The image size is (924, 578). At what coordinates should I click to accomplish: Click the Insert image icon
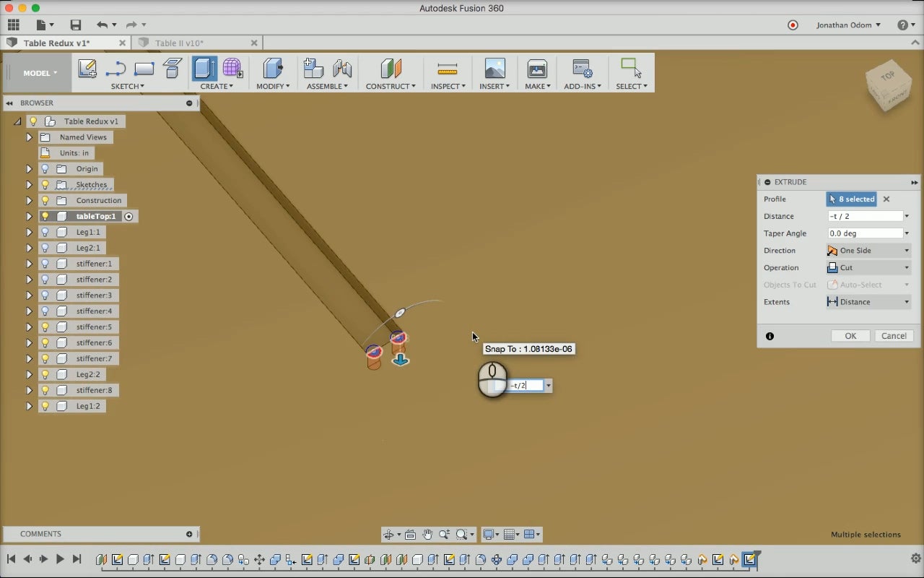[x=494, y=69]
